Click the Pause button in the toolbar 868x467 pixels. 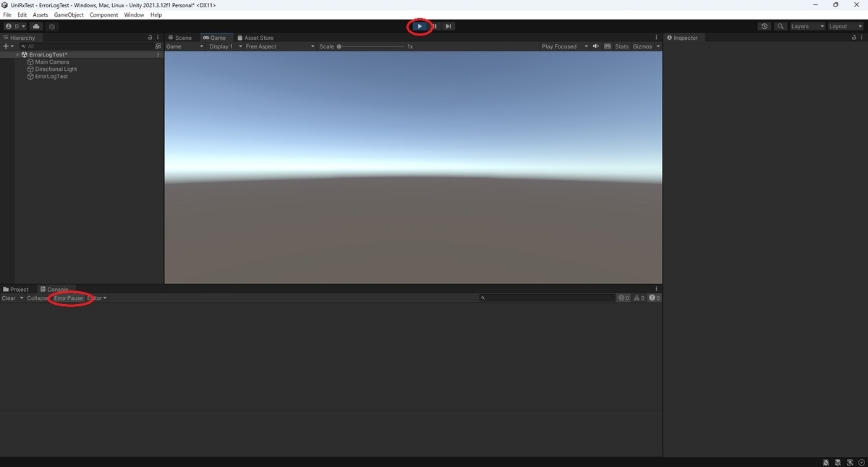[434, 26]
